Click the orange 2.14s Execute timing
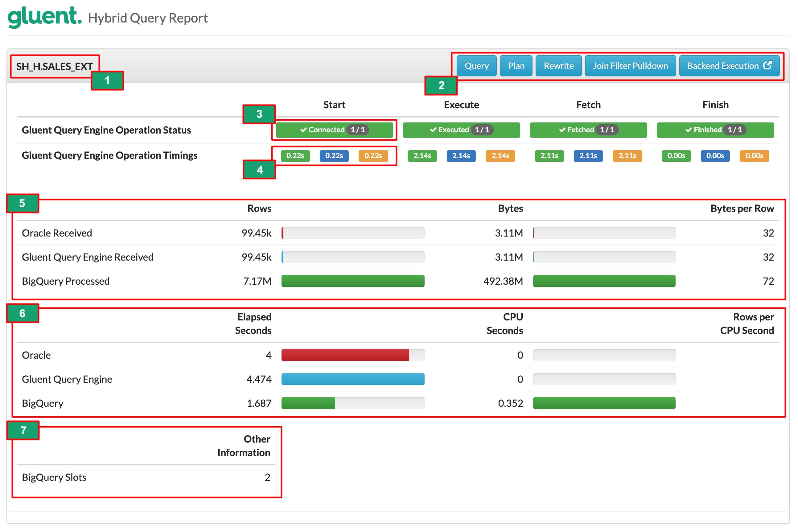This screenshot has height=532, width=798. [x=500, y=156]
